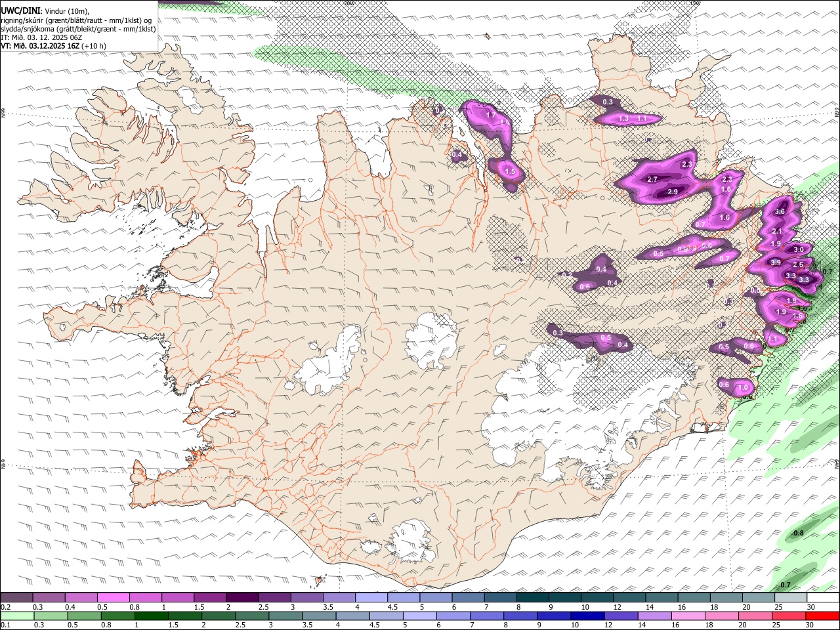Click the 1.3 value in the northeast snow band
This screenshot has width=840, height=630.
[x=624, y=119]
